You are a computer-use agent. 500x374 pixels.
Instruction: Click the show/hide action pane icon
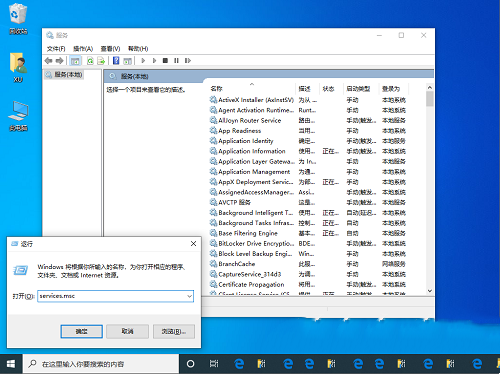click(128, 61)
